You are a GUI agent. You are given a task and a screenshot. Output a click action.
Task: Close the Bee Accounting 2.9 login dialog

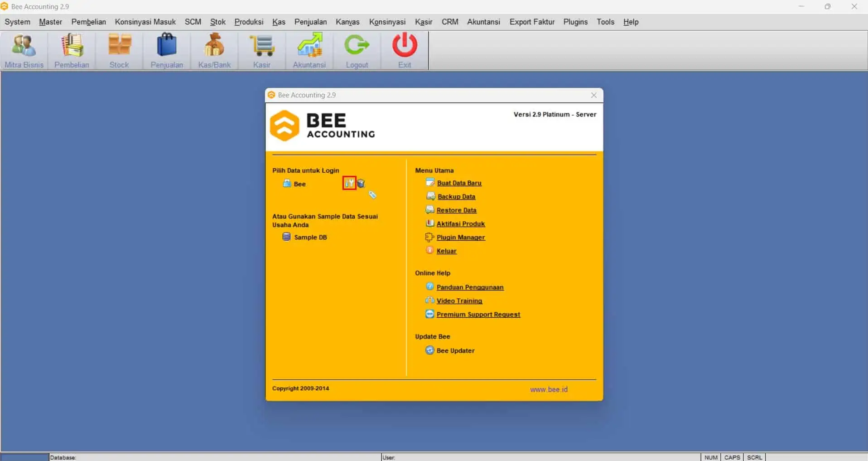click(593, 95)
